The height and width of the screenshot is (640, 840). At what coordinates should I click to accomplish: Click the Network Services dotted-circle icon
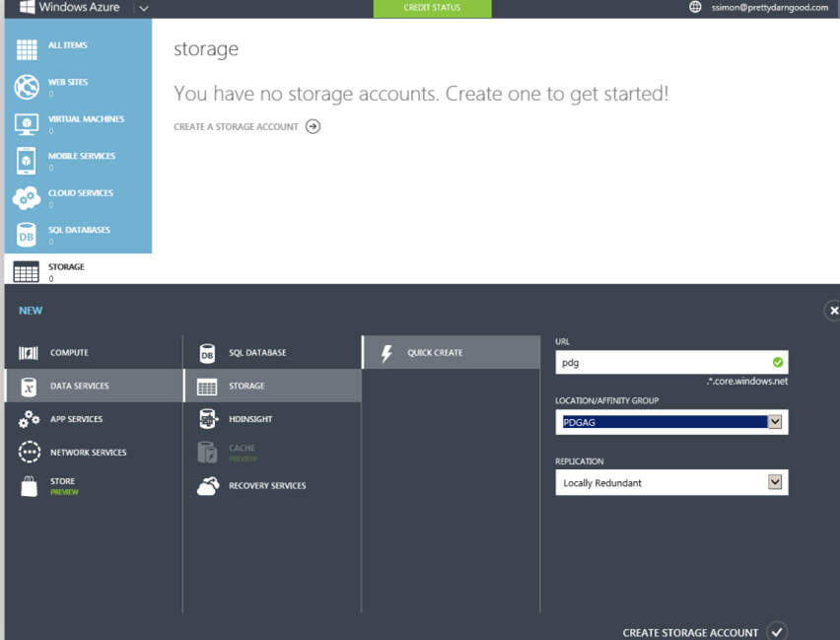click(x=29, y=452)
